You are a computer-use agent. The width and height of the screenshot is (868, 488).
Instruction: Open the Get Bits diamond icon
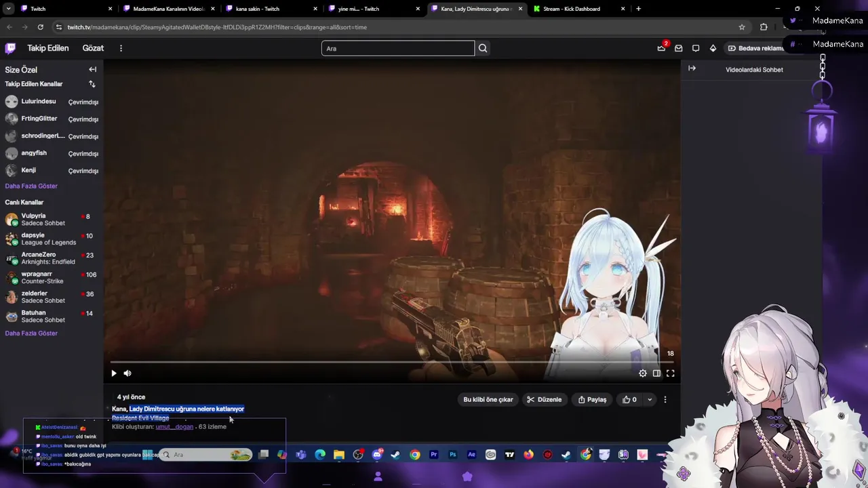click(x=713, y=48)
